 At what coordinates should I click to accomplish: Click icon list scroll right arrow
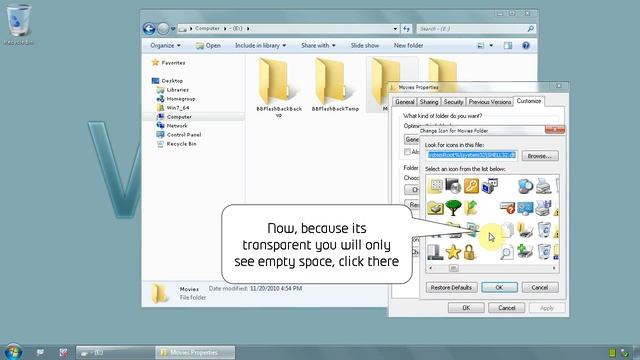click(x=554, y=268)
